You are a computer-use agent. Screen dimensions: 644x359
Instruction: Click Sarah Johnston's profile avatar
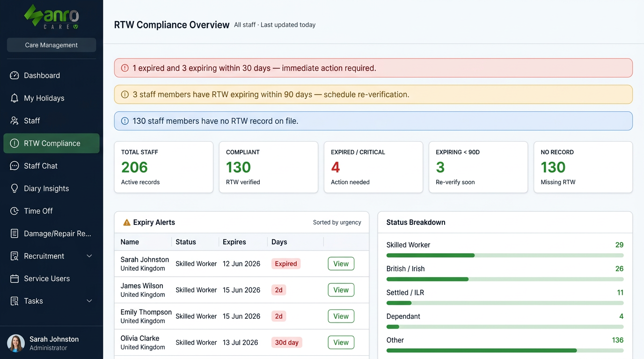click(x=16, y=343)
